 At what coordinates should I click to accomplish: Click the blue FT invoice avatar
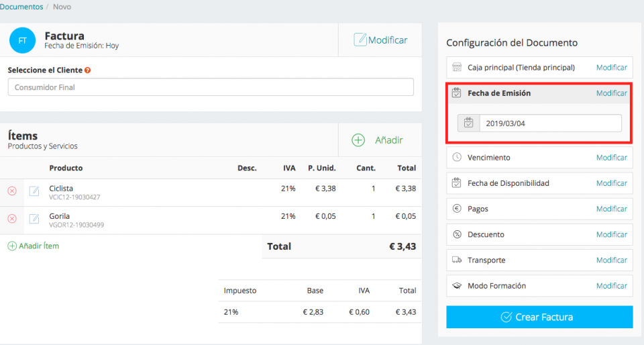(x=23, y=40)
